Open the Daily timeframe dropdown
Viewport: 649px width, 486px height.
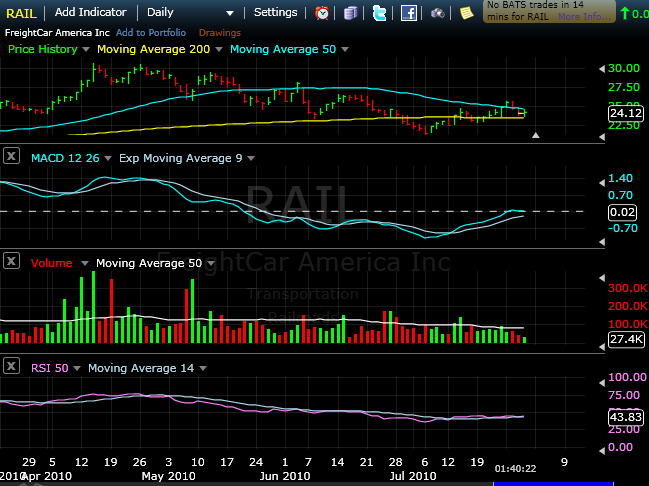tap(190, 13)
